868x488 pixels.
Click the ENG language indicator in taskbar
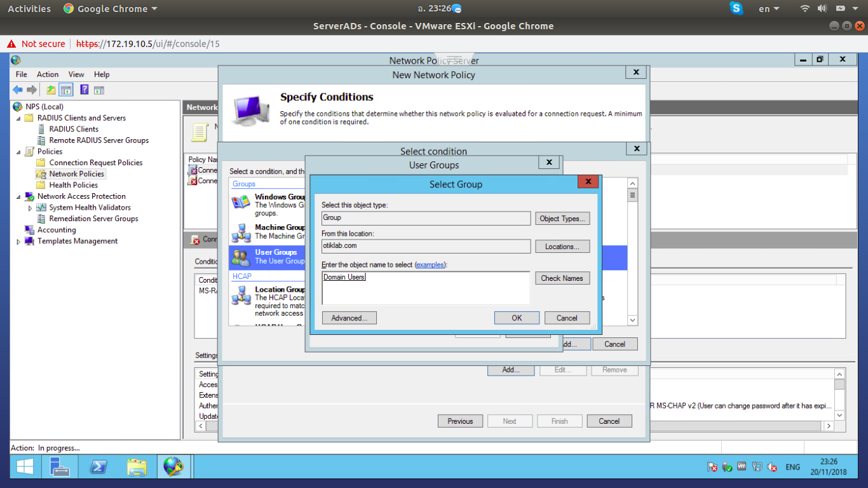[x=792, y=467]
